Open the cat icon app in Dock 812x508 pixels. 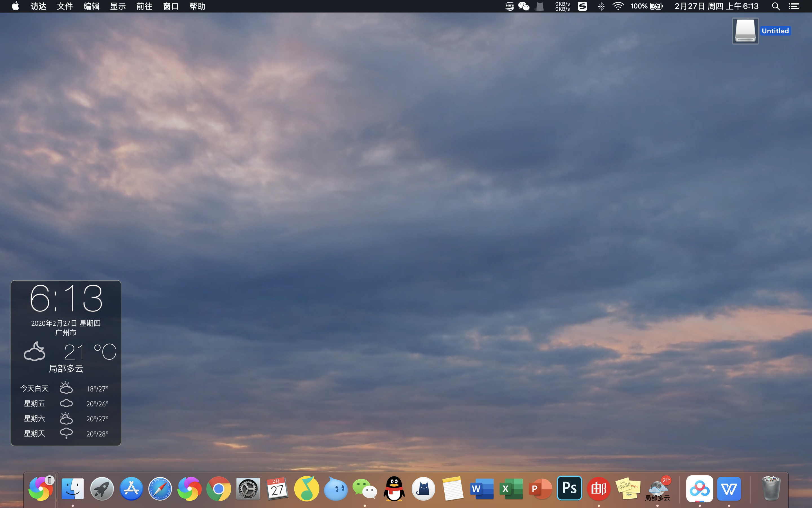point(423,489)
